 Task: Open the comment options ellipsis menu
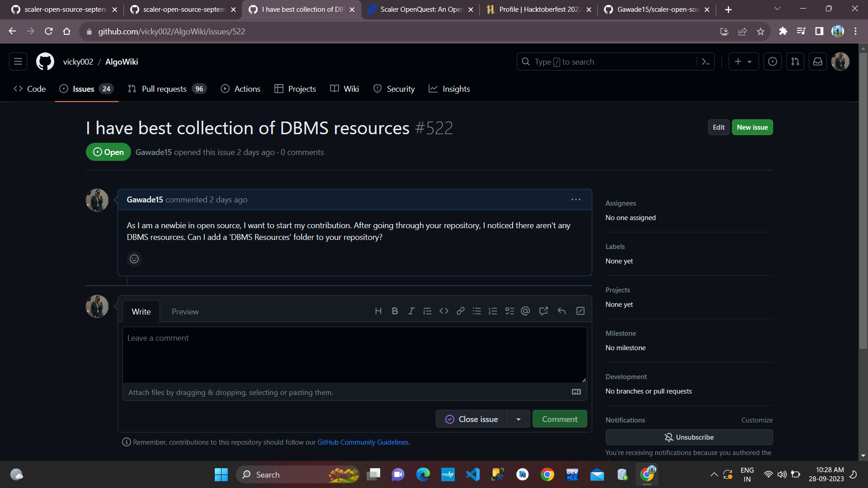point(576,199)
